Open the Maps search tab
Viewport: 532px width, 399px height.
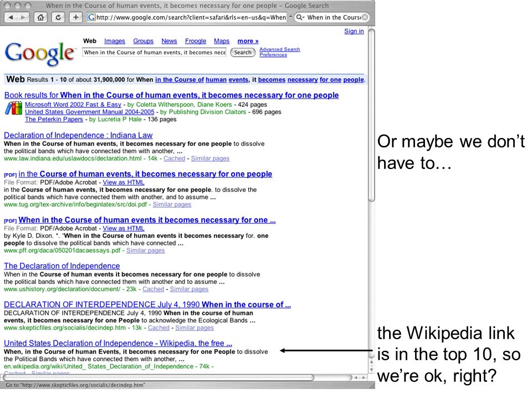[x=222, y=41]
